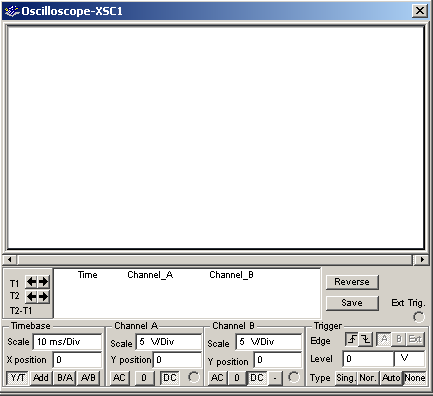Viewport: 433px width, 396px height.
Task: Choose trigger source Ext
Action: pyautogui.click(x=415, y=339)
